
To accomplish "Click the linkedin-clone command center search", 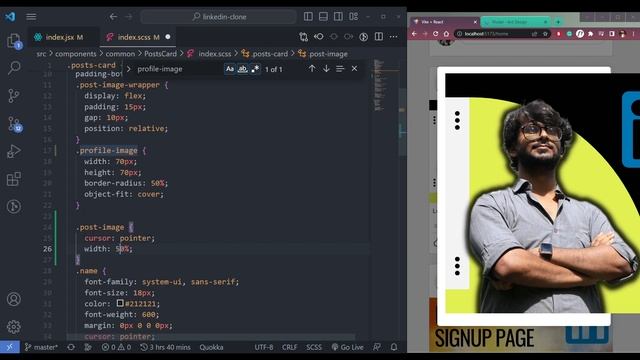I will point(219,17).
